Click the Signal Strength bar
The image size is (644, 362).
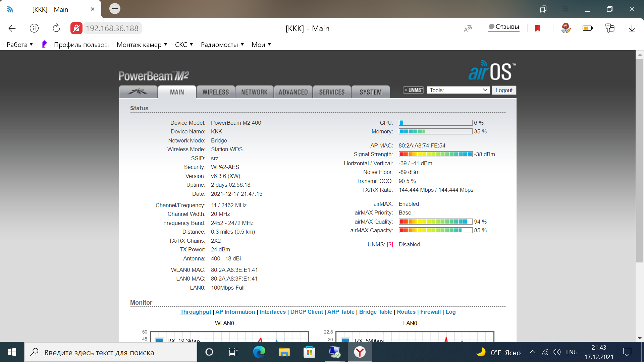point(435,154)
